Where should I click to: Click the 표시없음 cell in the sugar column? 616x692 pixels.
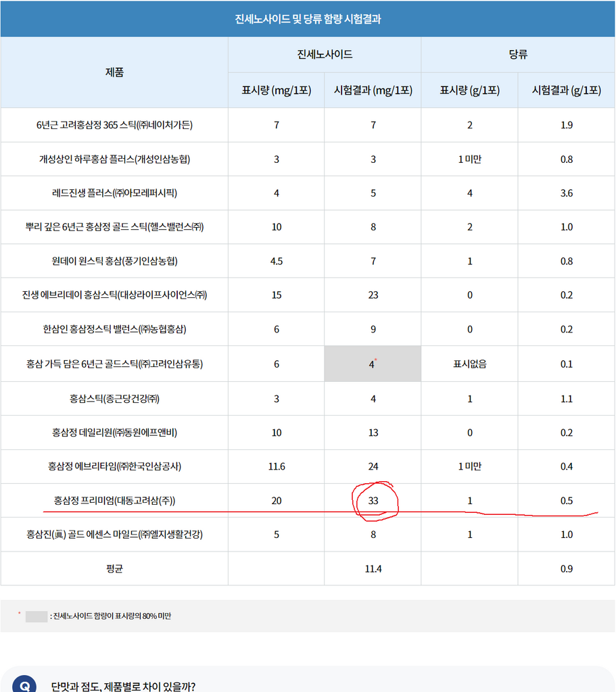[x=470, y=364]
